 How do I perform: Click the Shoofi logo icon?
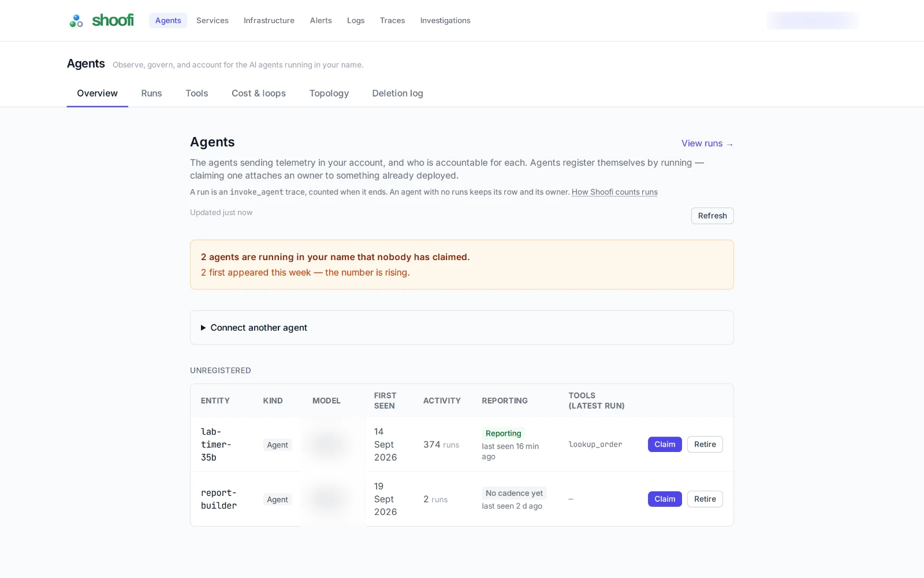pos(76,21)
